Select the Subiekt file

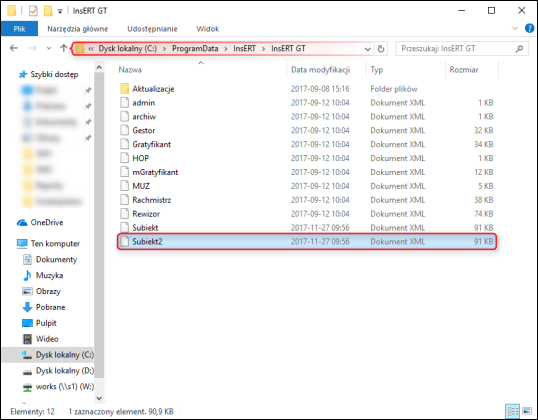click(145, 228)
